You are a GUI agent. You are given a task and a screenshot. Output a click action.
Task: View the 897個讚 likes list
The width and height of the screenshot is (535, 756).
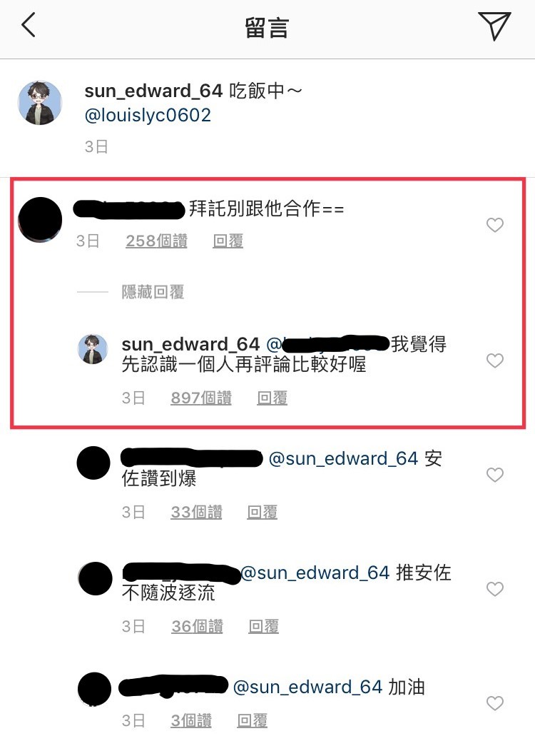tap(201, 398)
